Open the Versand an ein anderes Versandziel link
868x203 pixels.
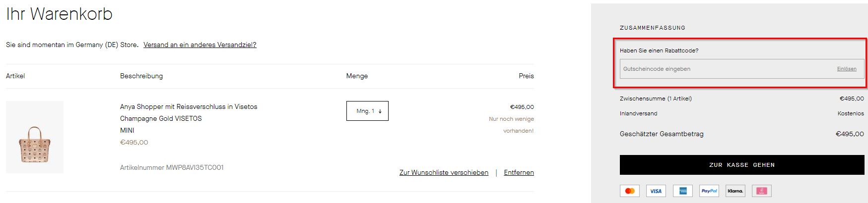[x=200, y=45]
